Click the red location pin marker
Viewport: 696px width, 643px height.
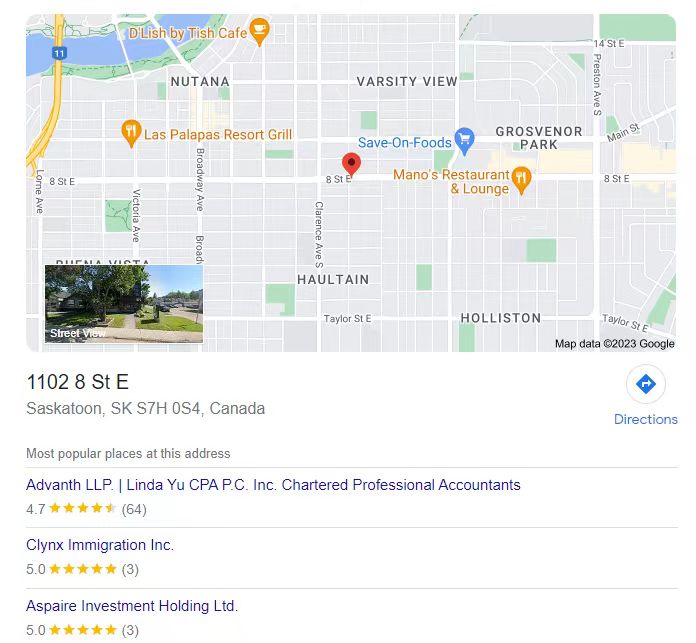coord(351,164)
